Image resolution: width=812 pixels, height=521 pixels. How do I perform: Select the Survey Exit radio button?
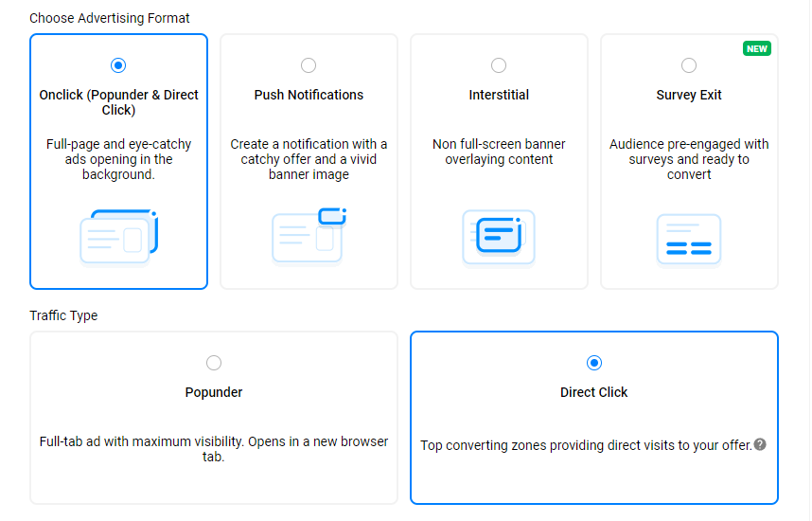click(689, 65)
